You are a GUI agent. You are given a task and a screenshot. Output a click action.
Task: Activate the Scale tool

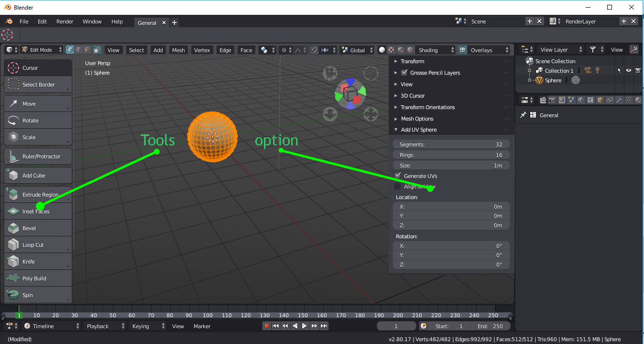point(38,137)
